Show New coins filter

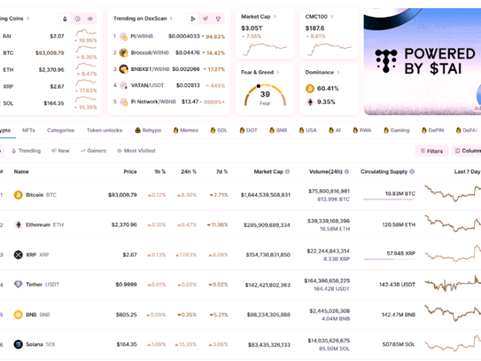(60, 151)
